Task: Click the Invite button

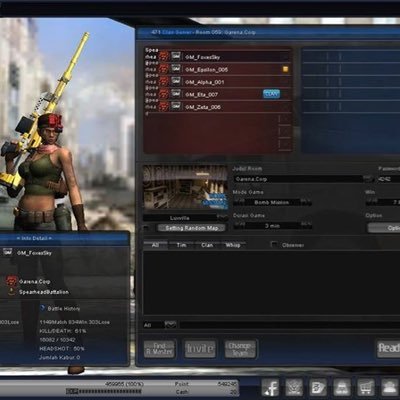Action: click(200, 349)
